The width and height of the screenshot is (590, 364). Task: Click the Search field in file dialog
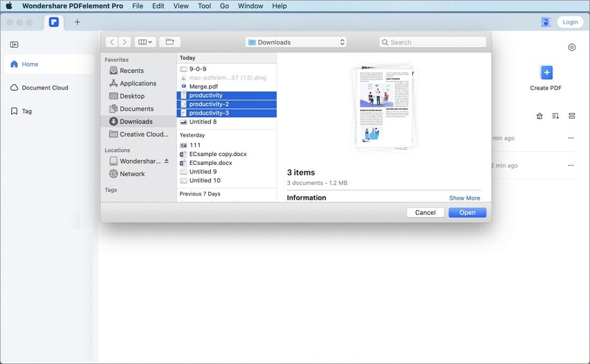click(432, 42)
